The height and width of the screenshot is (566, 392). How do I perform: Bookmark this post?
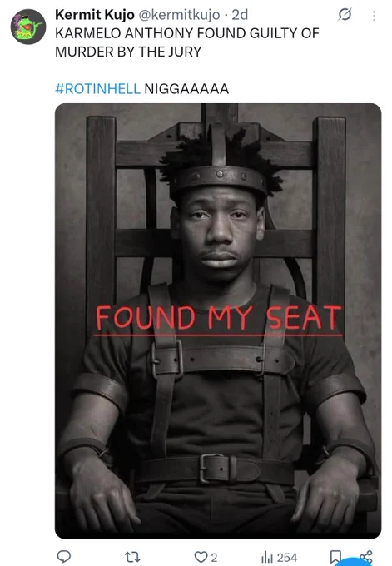click(x=335, y=557)
